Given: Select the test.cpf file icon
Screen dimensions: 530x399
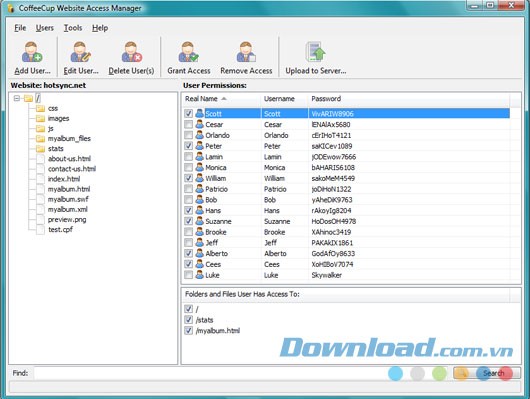Looking at the screenshot, I should pyautogui.click(x=41, y=230).
